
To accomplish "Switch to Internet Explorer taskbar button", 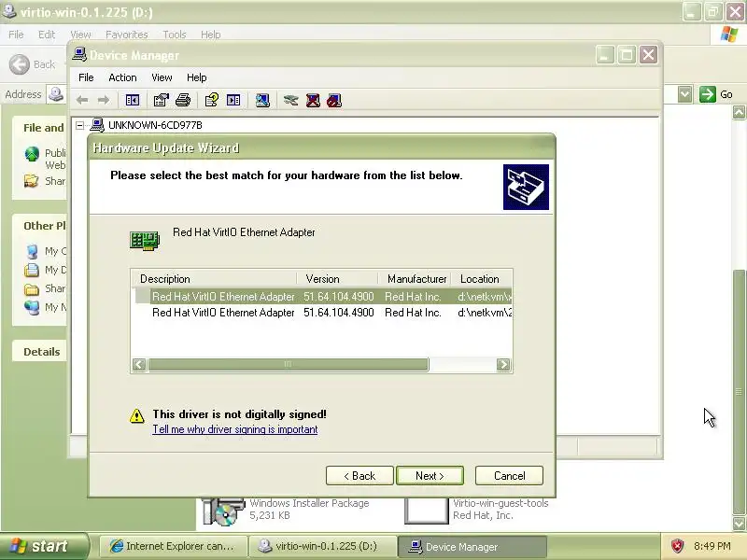I will coord(174,546).
